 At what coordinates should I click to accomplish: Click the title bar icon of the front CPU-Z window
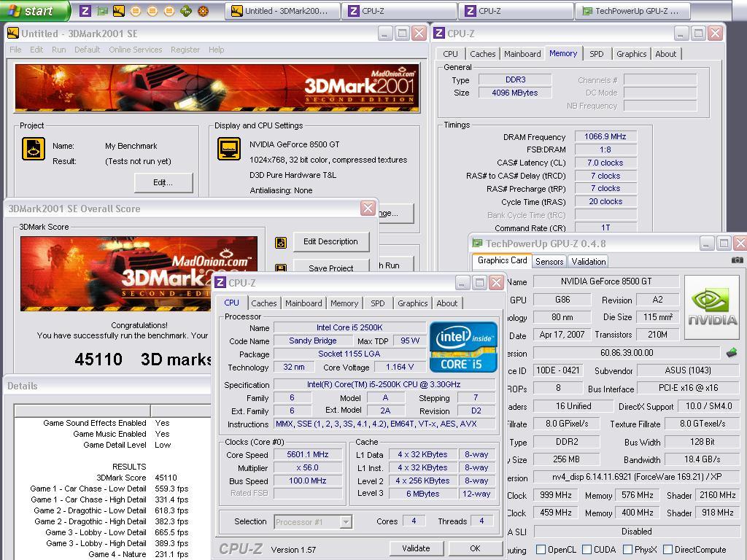[220, 283]
